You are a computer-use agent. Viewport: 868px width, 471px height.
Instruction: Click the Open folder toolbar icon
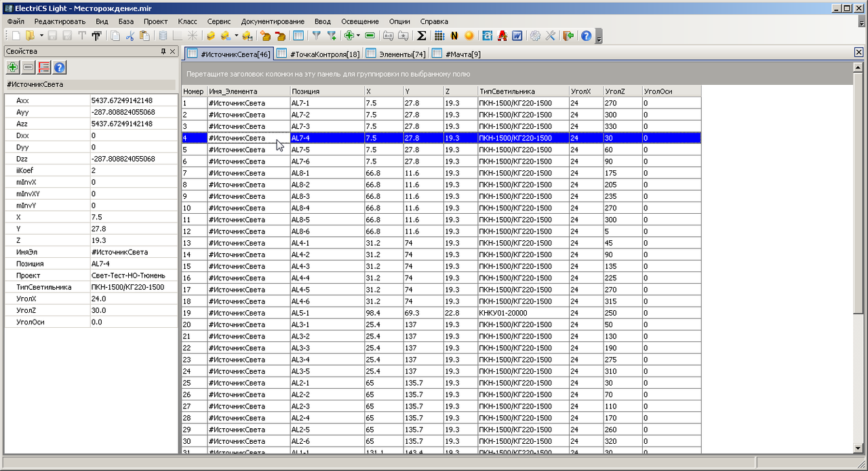30,35
